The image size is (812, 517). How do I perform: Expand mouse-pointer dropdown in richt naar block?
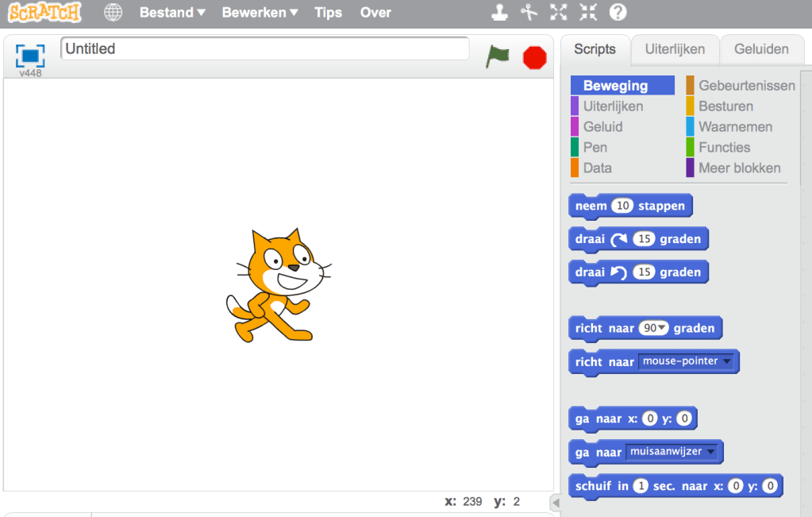pyautogui.click(x=727, y=362)
